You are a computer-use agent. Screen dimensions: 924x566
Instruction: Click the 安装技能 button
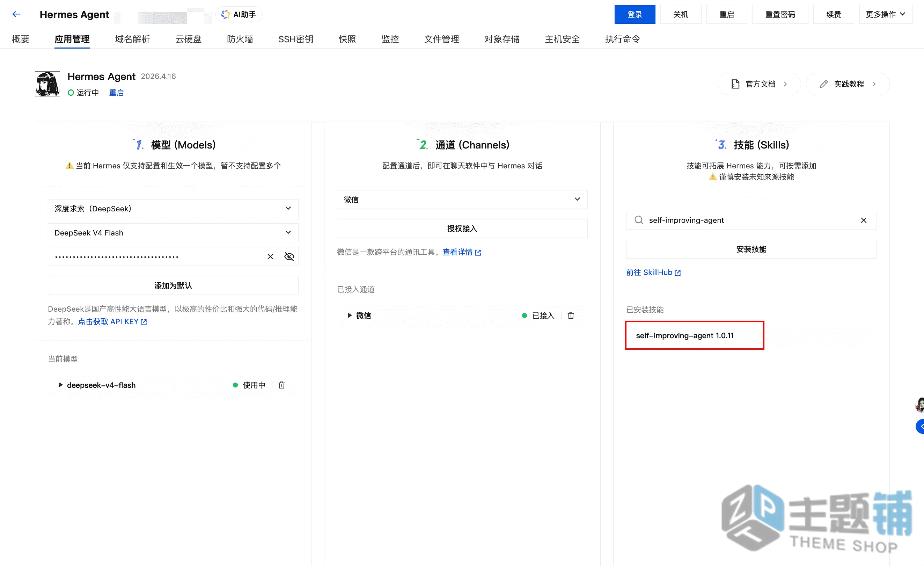click(751, 249)
